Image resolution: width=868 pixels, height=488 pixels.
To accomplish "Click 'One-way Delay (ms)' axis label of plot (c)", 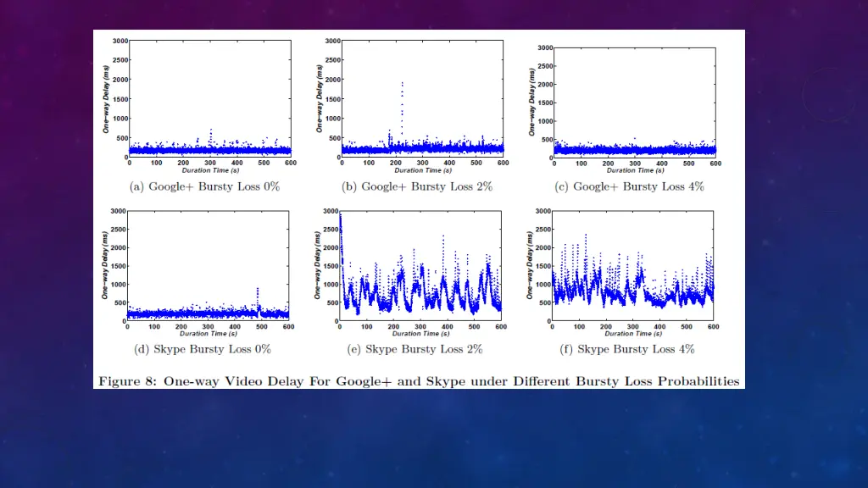I will (531, 103).
